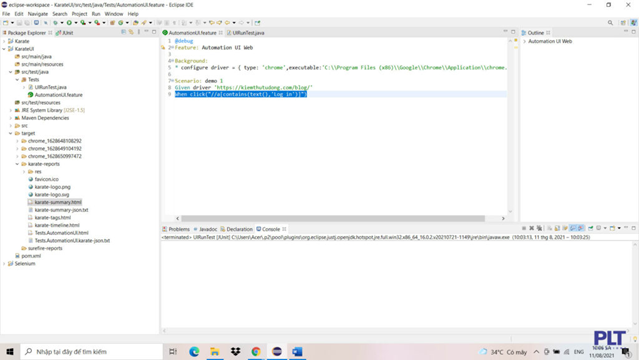Click the scroll right arrow in the editor
The image size is (639, 360).
click(x=503, y=219)
